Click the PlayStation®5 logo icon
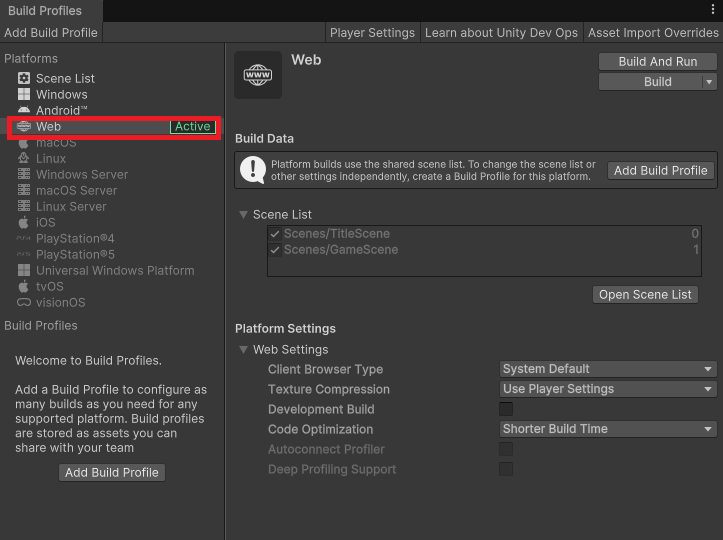723x540 pixels. tap(24, 254)
